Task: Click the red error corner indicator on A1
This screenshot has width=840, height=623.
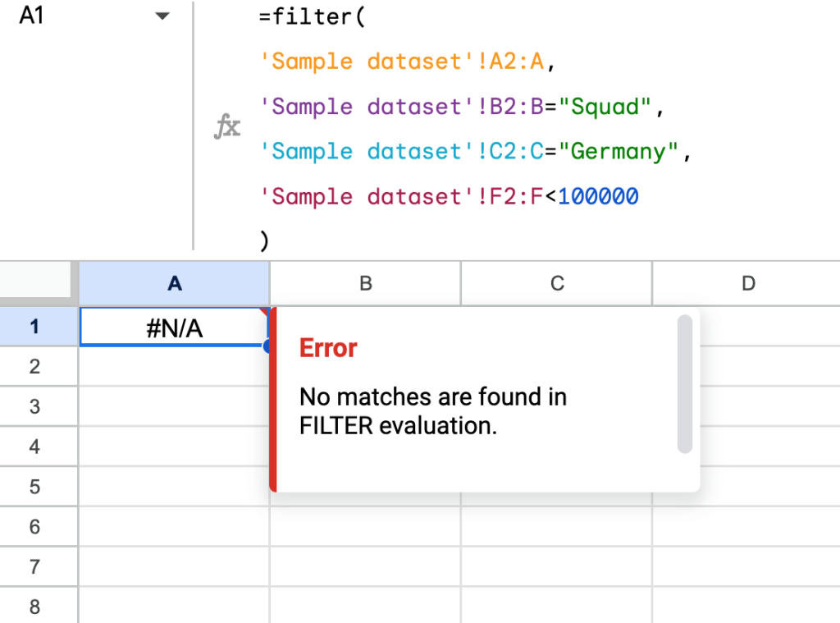Action: click(264, 312)
